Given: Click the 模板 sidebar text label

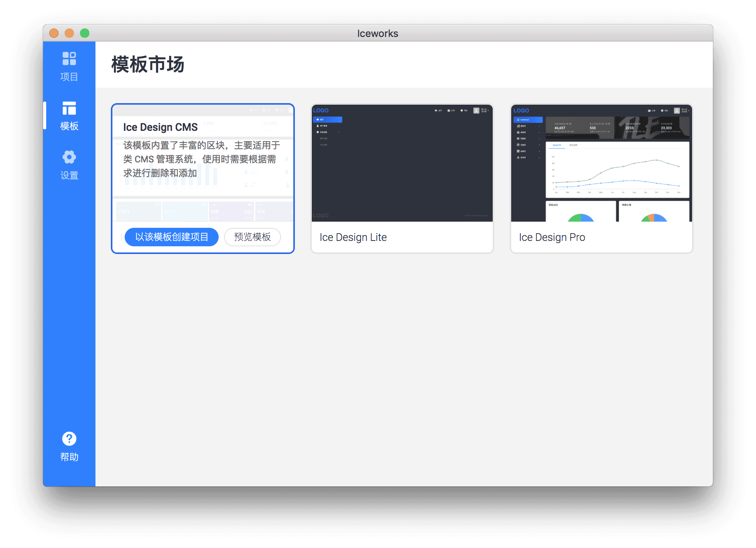Looking at the screenshot, I should 69,126.
